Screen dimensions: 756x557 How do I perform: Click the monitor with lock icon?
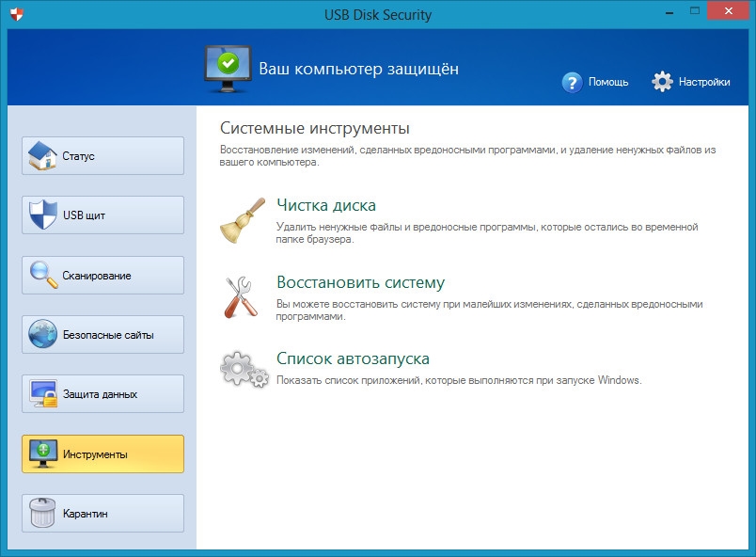43,393
